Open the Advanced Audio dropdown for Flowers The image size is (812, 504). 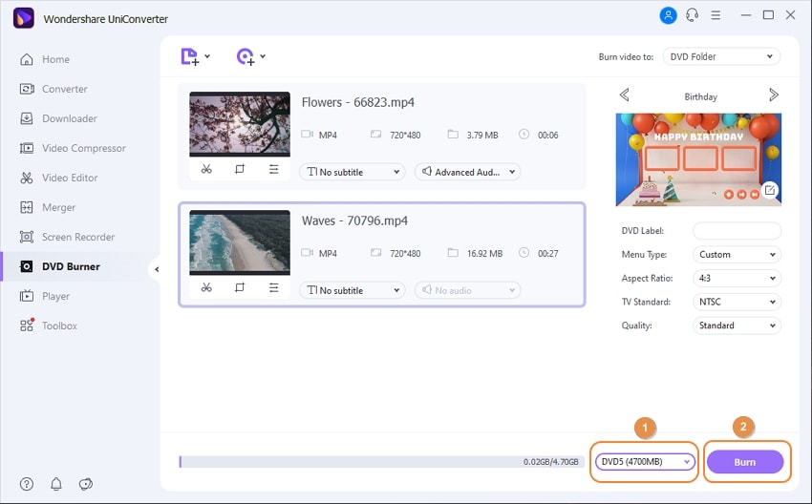(468, 172)
